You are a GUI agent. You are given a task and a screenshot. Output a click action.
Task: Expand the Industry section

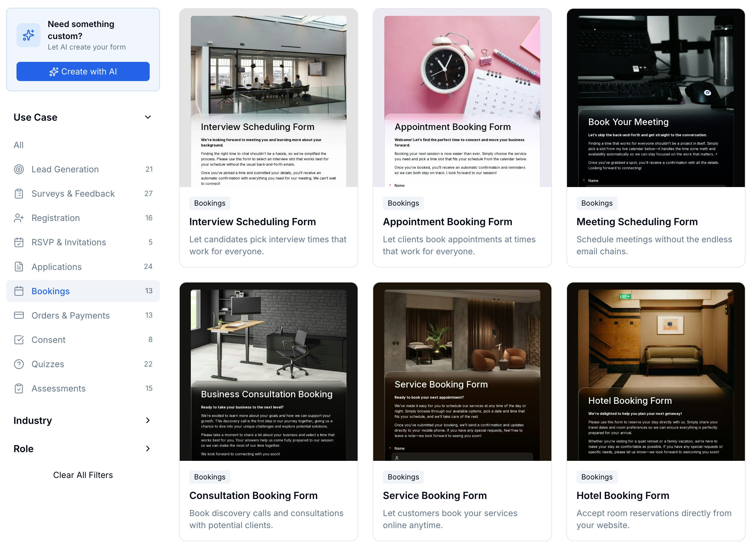[148, 421]
